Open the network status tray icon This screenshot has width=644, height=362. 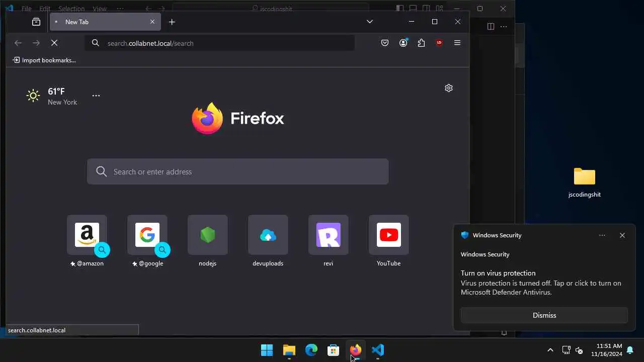(x=566, y=350)
